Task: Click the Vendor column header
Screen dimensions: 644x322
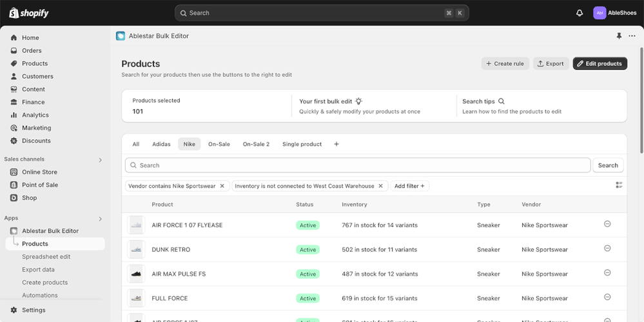Action: 531,205
